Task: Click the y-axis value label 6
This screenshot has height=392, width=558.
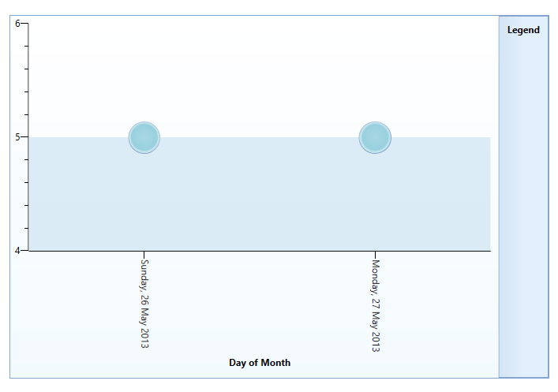Action: coord(17,23)
